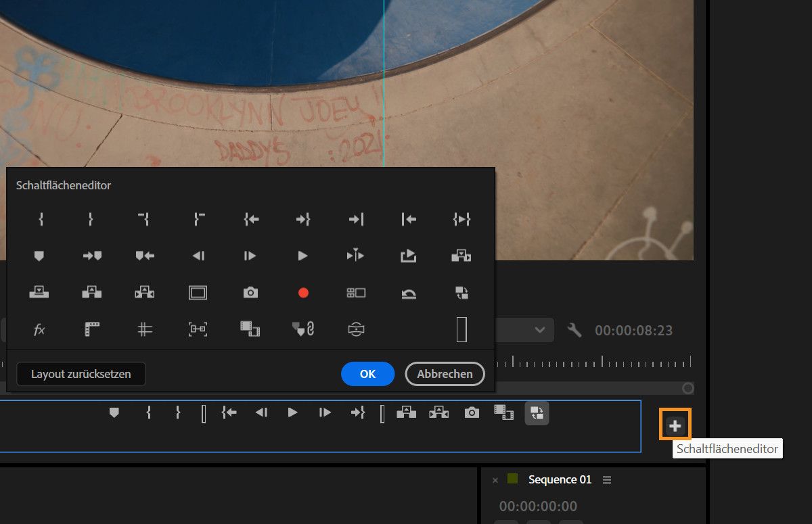Pick the Spacer rectangle in Schaltflächeneditor
This screenshot has height=524, width=812.
461,329
